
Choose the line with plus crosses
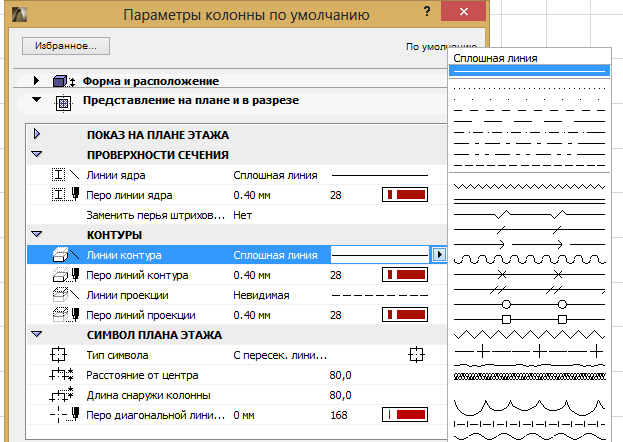pos(529,351)
